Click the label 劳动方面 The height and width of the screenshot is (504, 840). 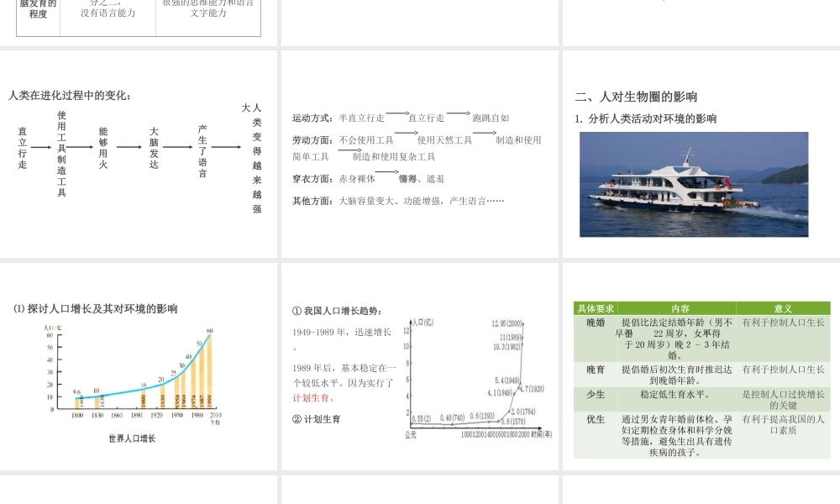(311, 140)
